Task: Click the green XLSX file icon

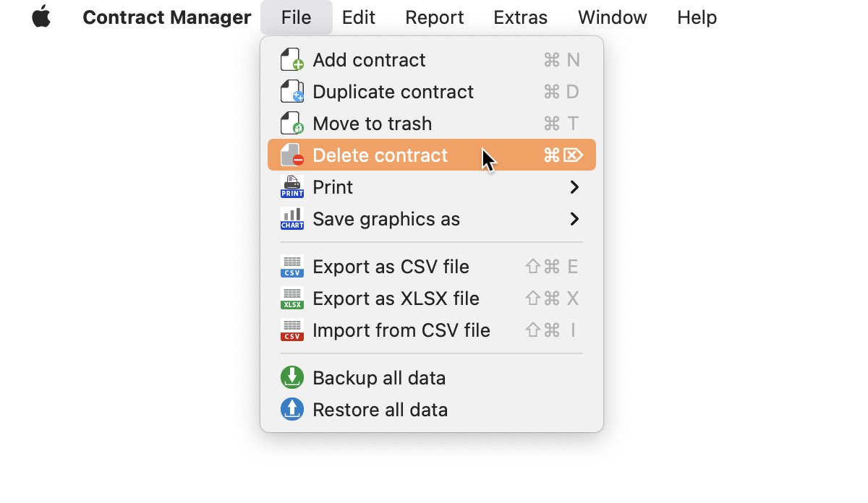Action: (x=292, y=298)
